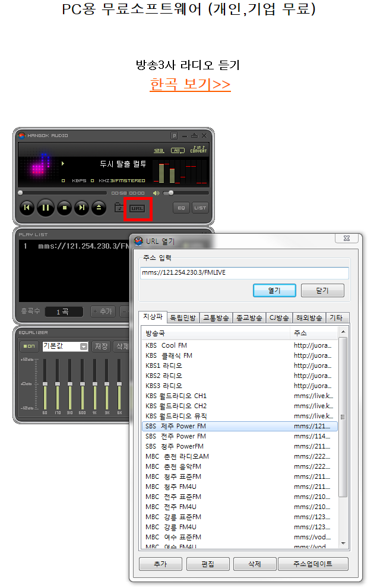Screen dimensions: 377x588
Task: Select KBS Cool FM station
Action: 240,345
